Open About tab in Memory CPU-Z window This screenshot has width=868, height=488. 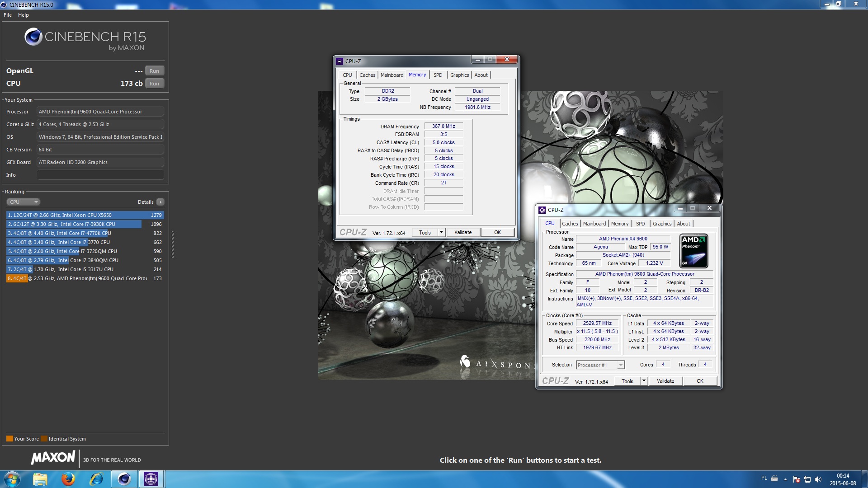(x=481, y=75)
